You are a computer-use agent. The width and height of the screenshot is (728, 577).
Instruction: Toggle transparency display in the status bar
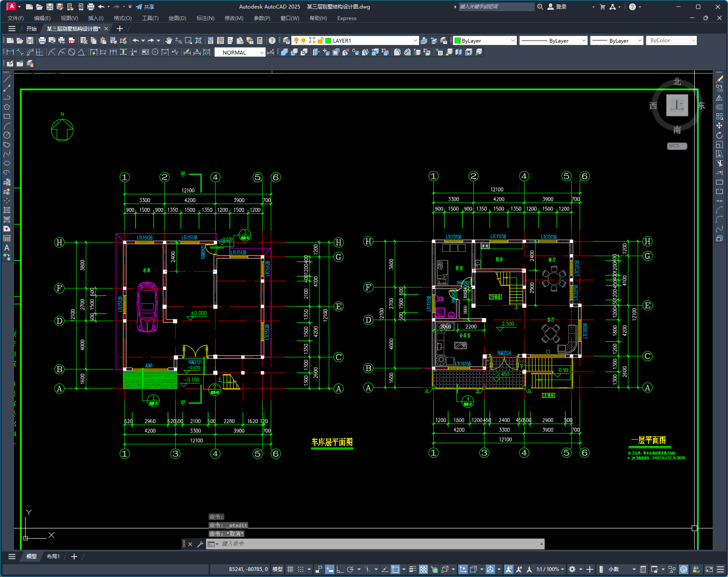[423, 569]
